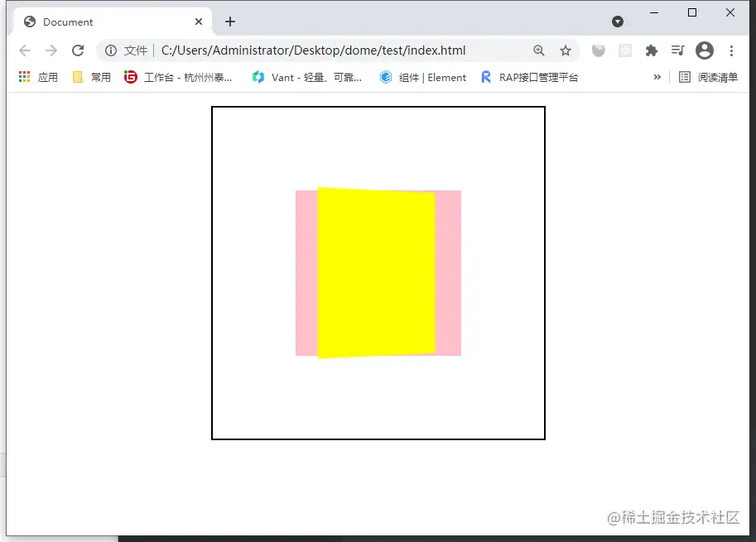Open the page info icon before the URL
Image resolution: width=756 pixels, height=542 pixels.
tap(111, 50)
